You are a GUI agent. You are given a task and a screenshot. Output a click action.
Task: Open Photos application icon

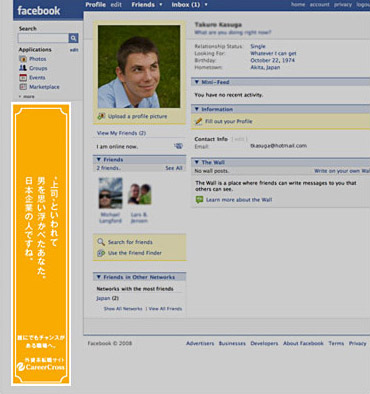(x=23, y=59)
